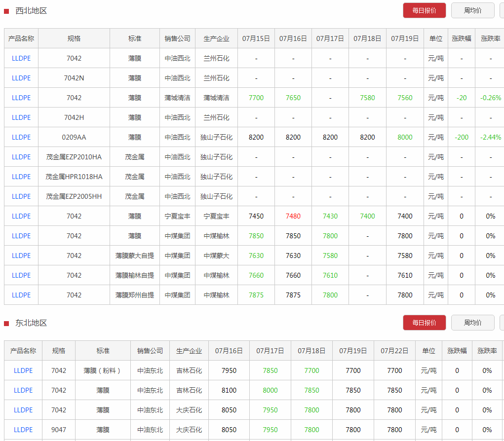This screenshot has height=441, width=504.
Task: Open LLDPE link for 茂金属EZP2010HA
Action: click(x=21, y=157)
